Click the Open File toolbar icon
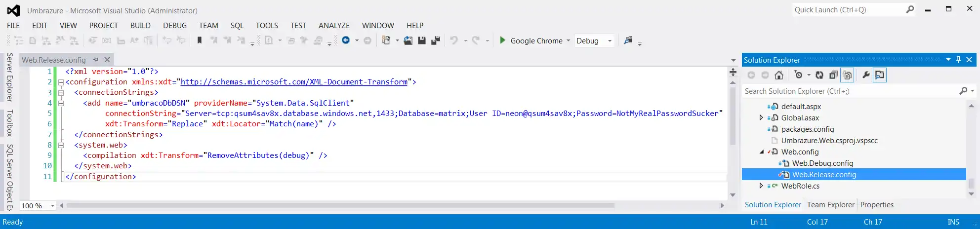Screen dimensions: 980x229 point(408,40)
